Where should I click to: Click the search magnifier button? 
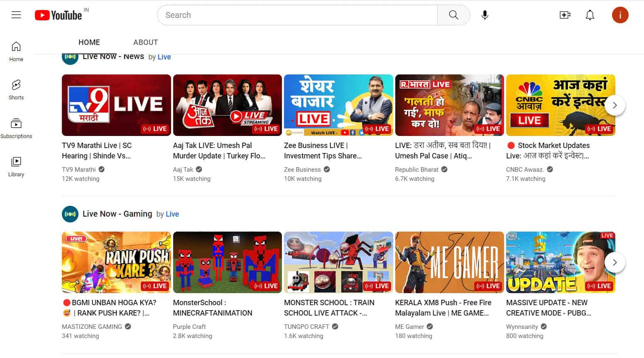point(454,15)
